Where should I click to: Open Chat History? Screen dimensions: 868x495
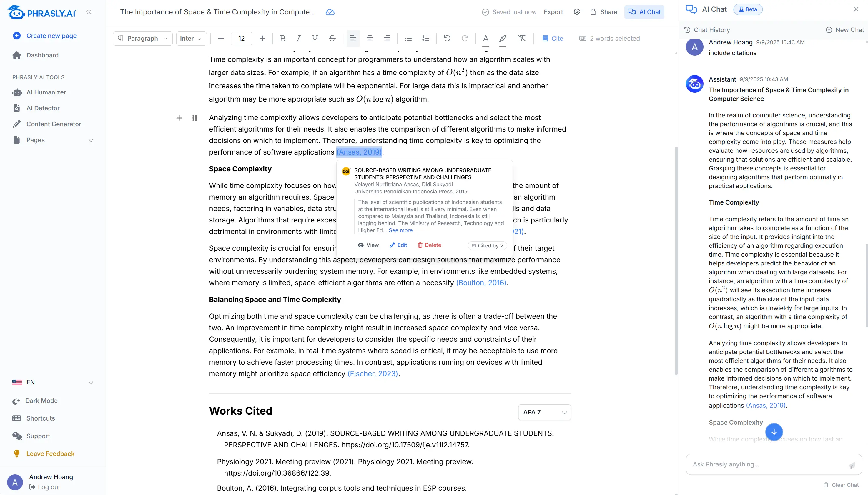pyautogui.click(x=707, y=30)
